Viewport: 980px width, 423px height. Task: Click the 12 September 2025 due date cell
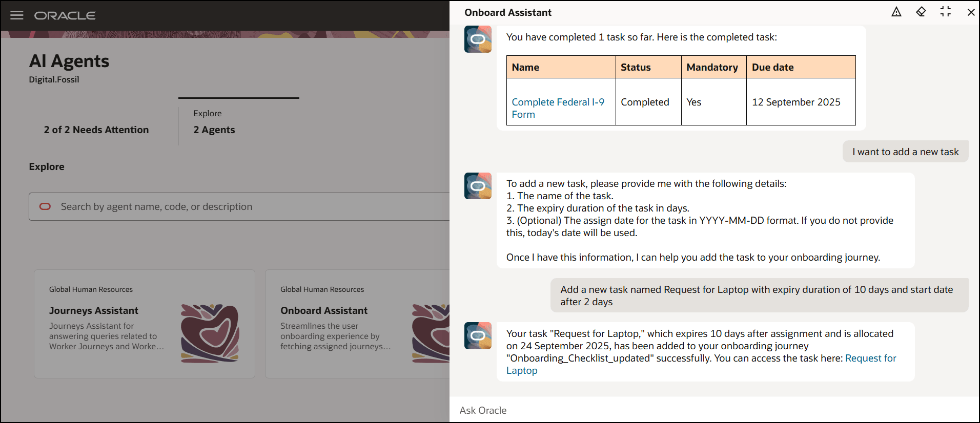click(801, 102)
